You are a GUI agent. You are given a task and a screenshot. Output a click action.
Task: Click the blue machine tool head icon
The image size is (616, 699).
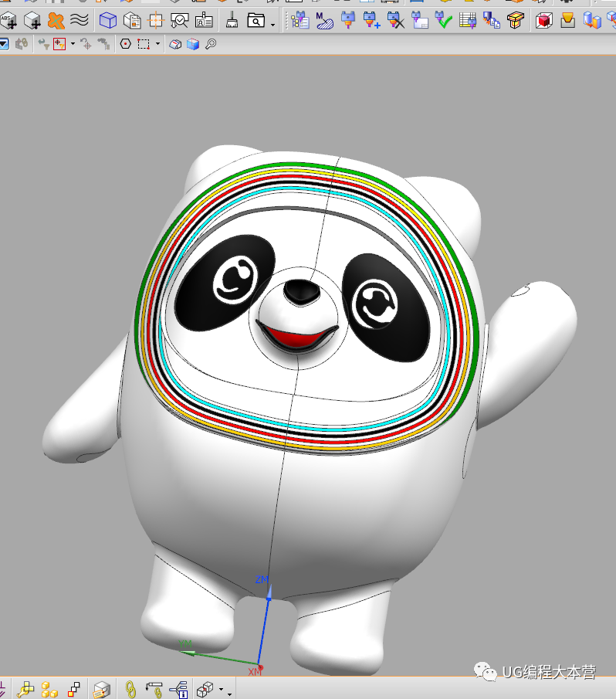[348, 21]
